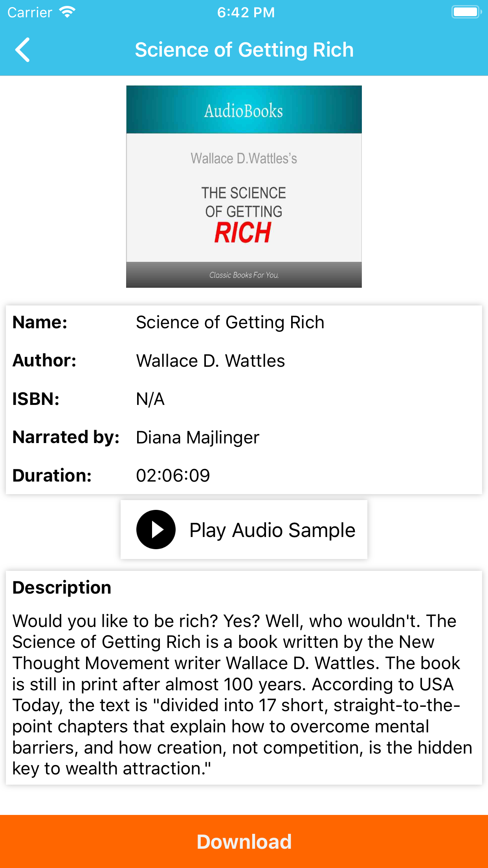
Task: Tap the "Duration:" field label
Action: [x=52, y=475]
